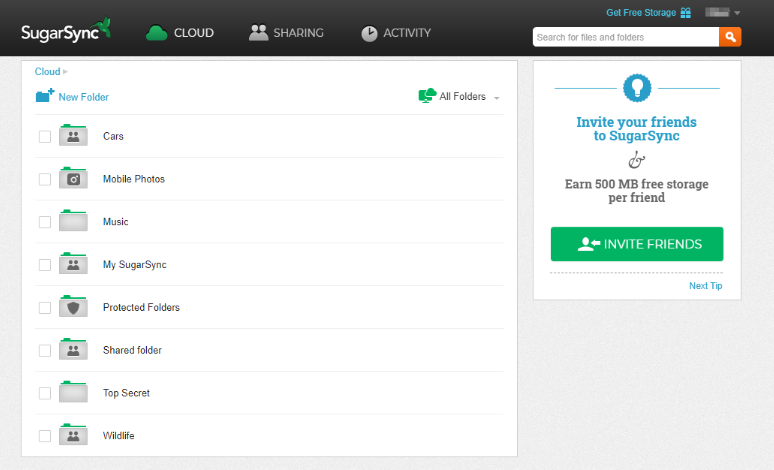Click the Activity clock icon
Image resolution: width=774 pixels, height=470 pixels.
pyautogui.click(x=369, y=33)
